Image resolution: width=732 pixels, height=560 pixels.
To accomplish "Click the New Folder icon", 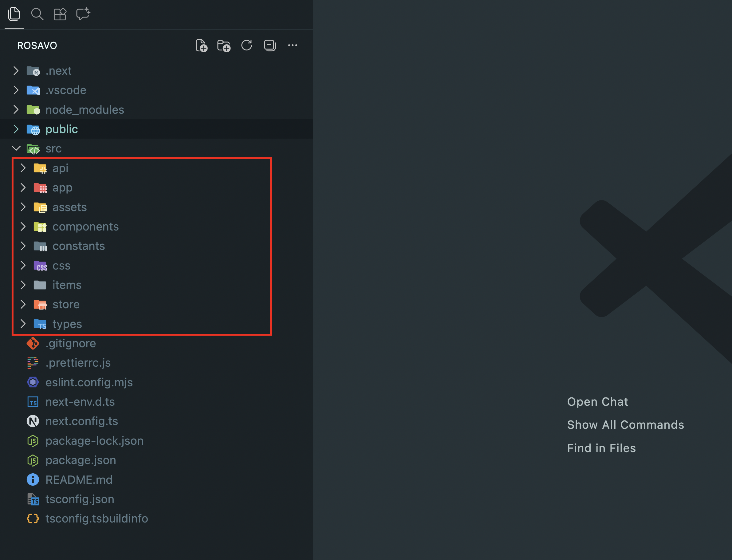I will 224,46.
